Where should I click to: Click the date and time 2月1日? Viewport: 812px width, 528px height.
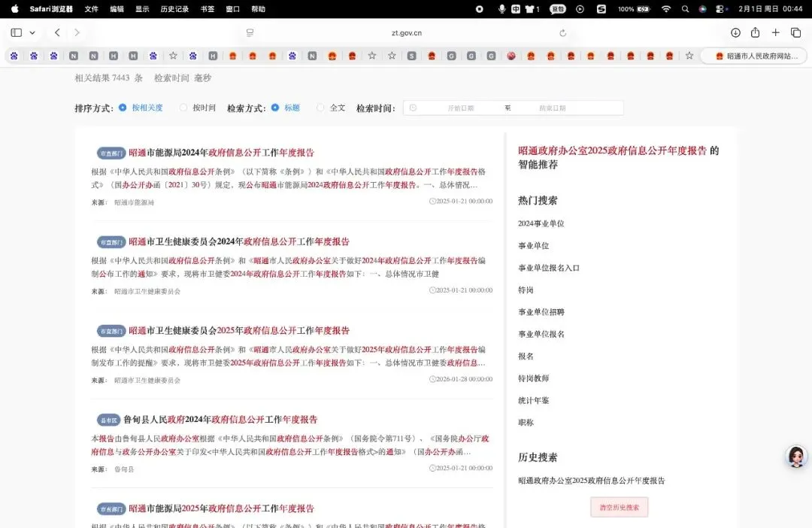pos(770,9)
